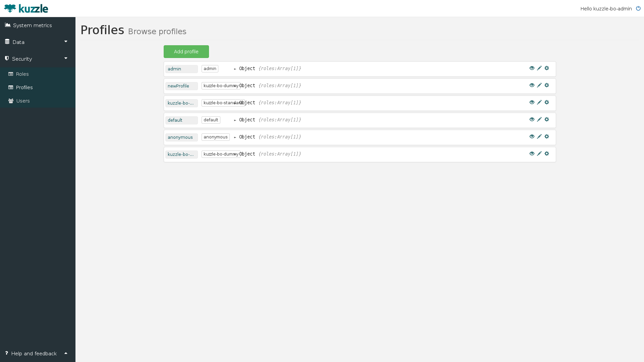Click the eye icon in the last kuzzle-bo-dummy row
This screenshot has height=362, width=644.
(532, 154)
